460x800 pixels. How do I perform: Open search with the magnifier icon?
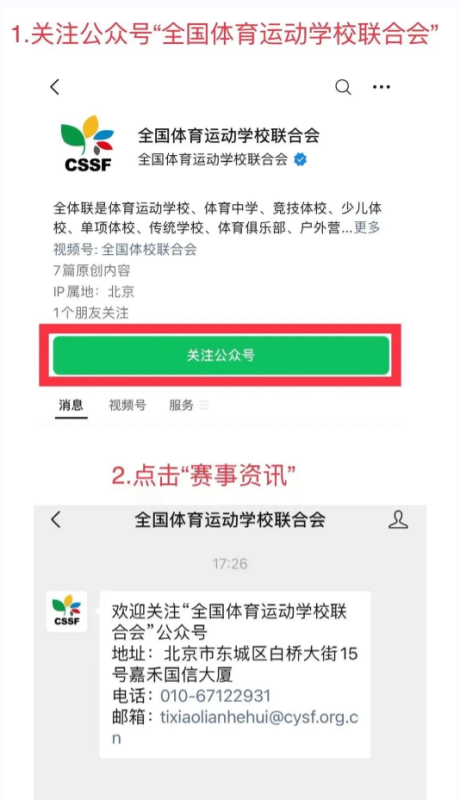coord(343,87)
